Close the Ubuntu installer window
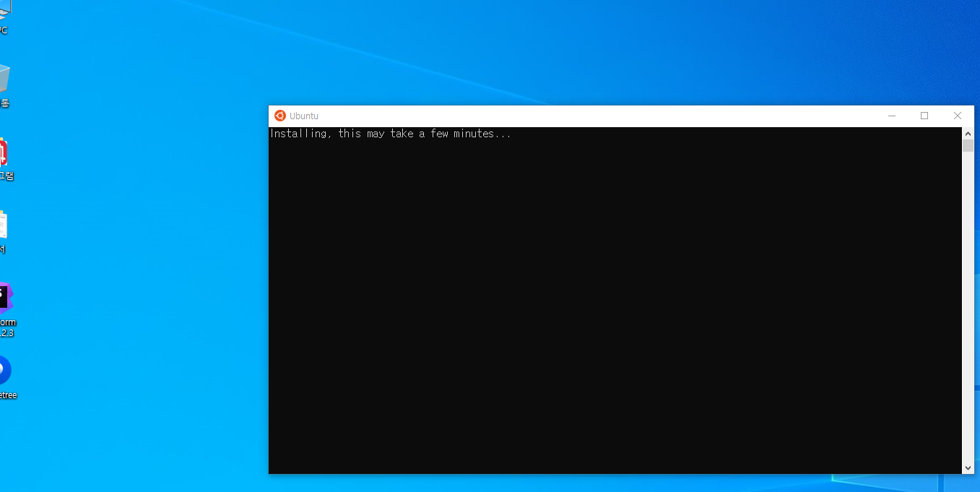 [x=958, y=116]
